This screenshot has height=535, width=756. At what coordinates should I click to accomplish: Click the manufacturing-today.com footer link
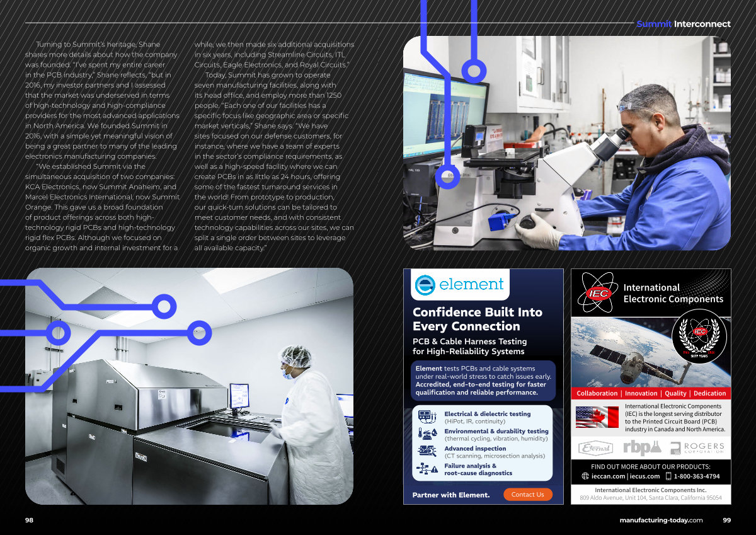661,520
